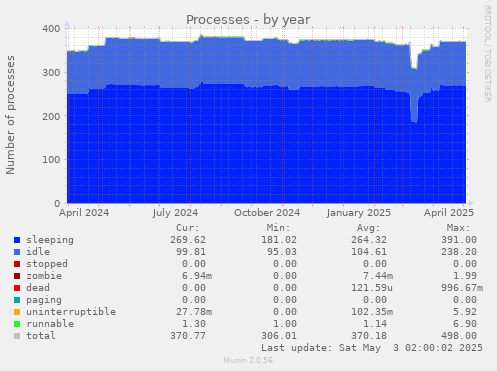This screenshot has width=497, height=371.
Task: Select runnable maximum value 6.90
Action: pos(465,324)
